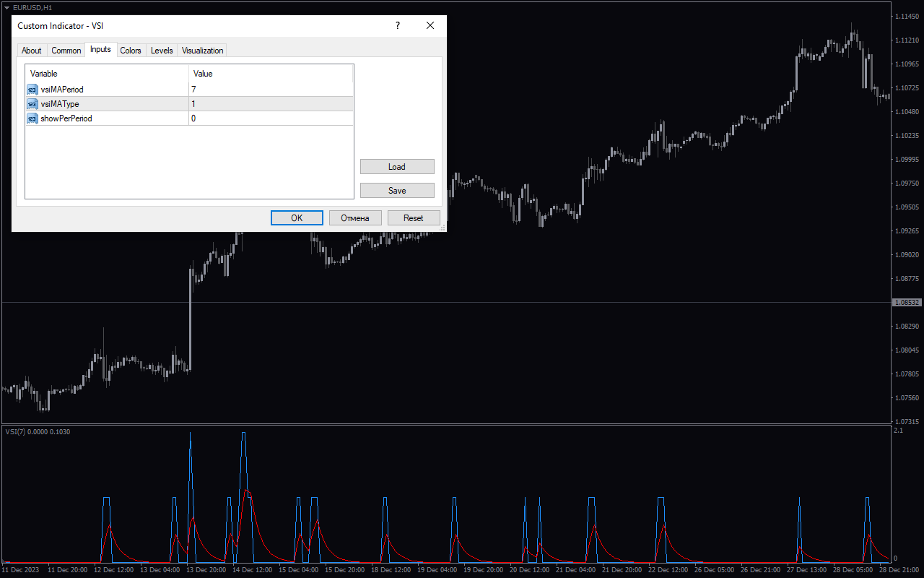The width and height of the screenshot is (924, 578).
Task: Click the 28 Dec 21:00 time label
Action: click(x=899, y=570)
